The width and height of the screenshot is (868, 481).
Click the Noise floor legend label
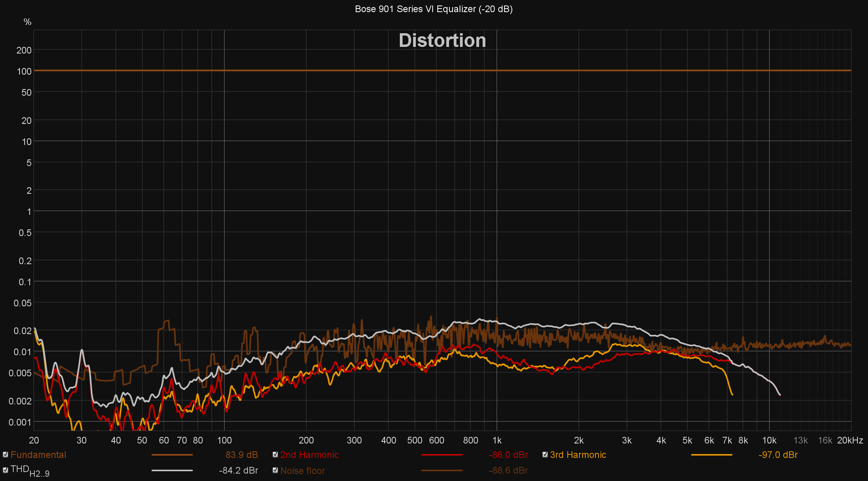pos(303,471)
